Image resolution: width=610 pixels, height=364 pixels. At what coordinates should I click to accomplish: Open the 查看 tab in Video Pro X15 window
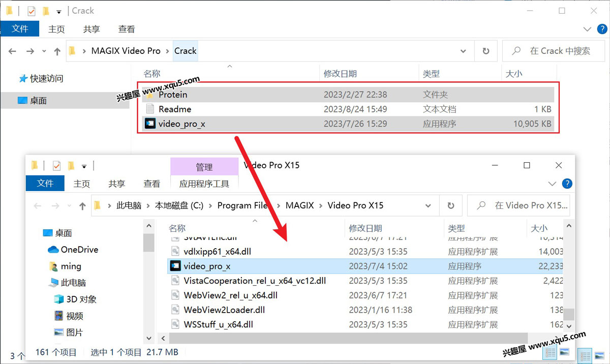[152, 184]
